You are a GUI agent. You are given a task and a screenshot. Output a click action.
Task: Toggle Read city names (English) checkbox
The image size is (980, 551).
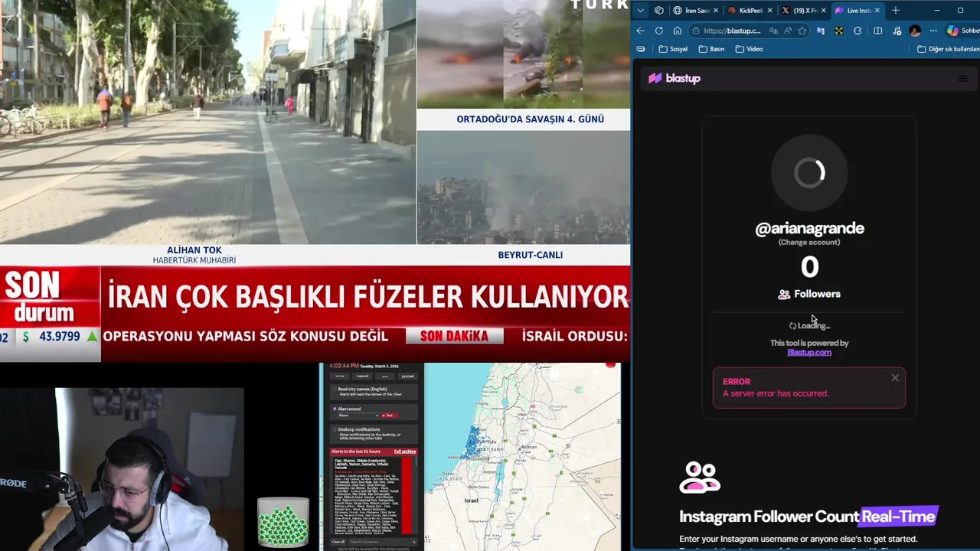(335, 389)
